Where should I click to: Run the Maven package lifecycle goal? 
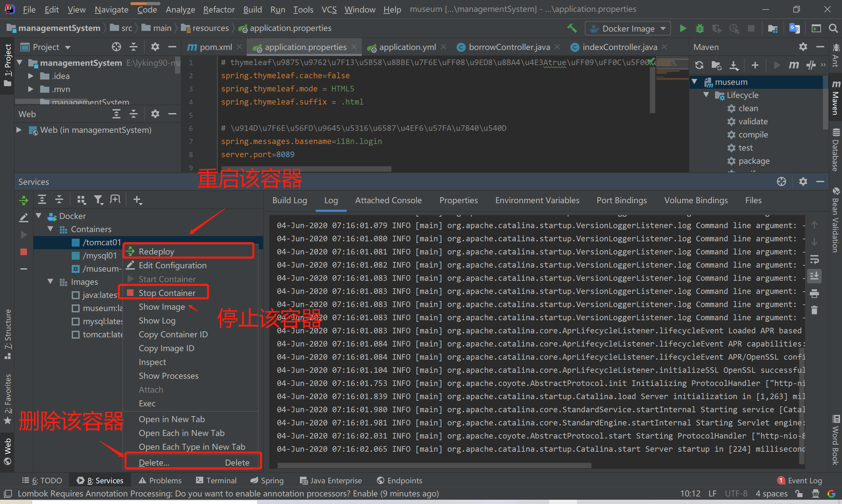pos(754,161)
